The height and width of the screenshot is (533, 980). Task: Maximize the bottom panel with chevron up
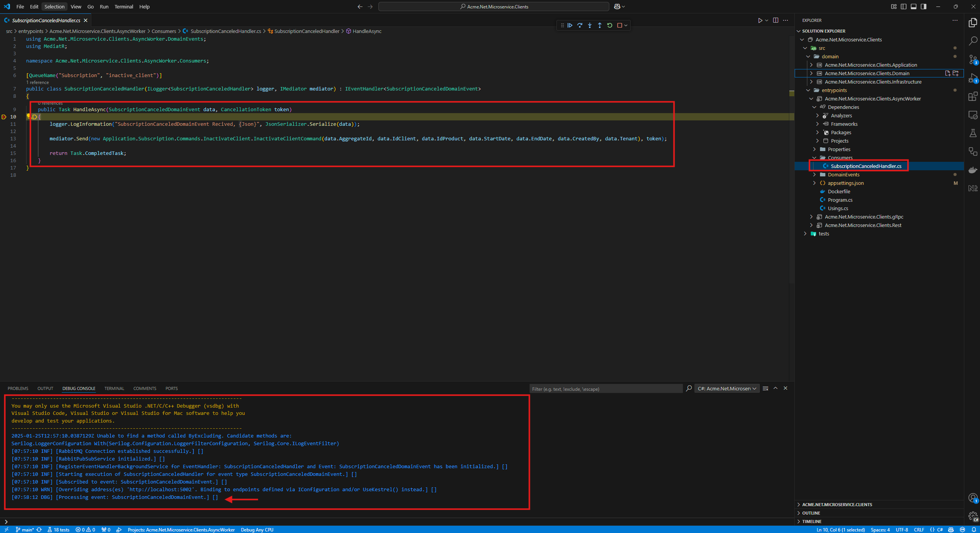775,388
